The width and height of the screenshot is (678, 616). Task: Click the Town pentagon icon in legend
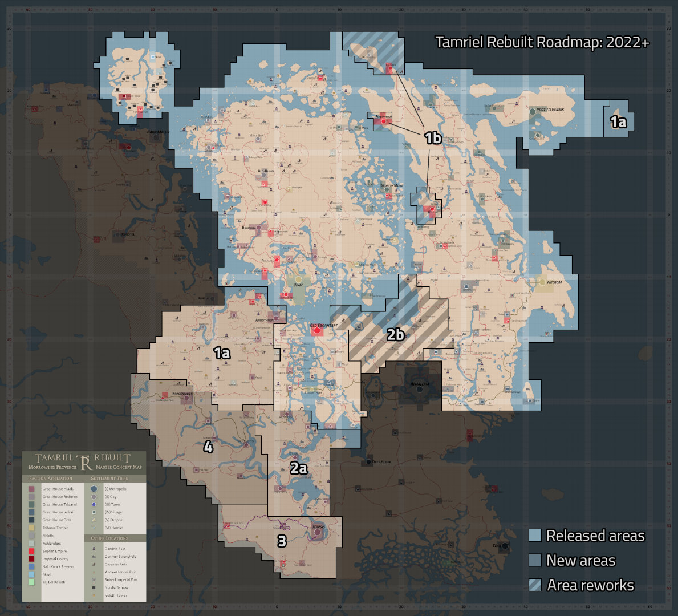point(94,504)
